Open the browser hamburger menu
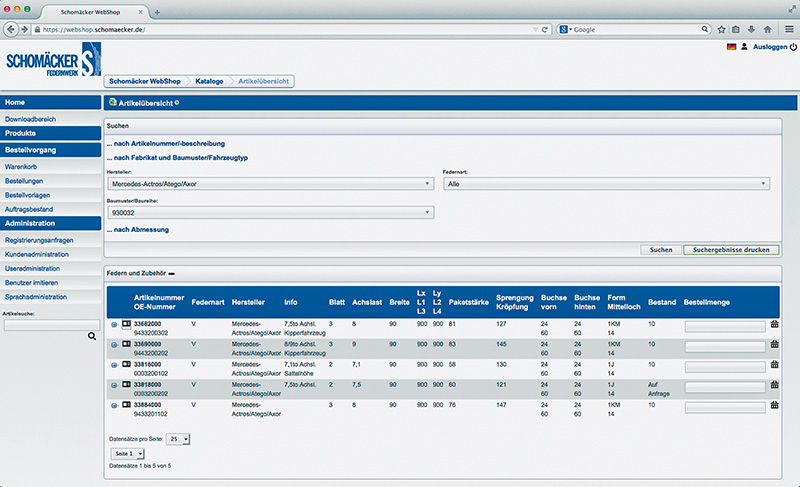Screen dimensions: 800x487 pos(788,29)
